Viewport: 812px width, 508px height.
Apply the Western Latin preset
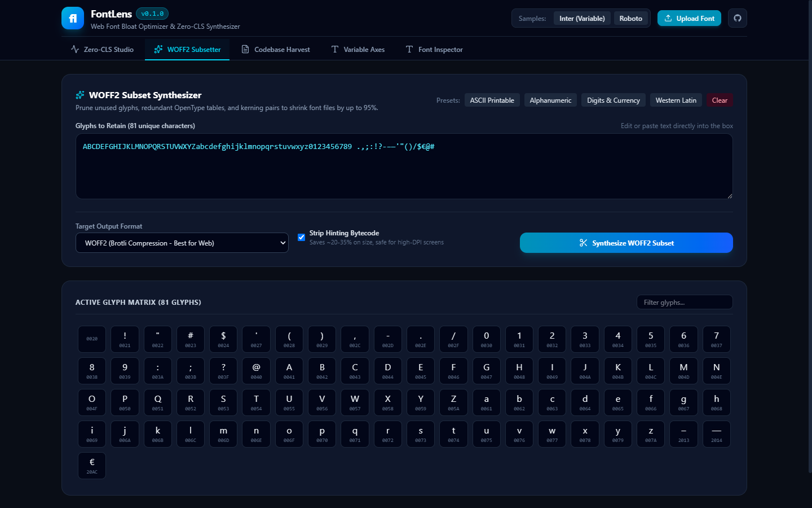click(x=676, y=100)
